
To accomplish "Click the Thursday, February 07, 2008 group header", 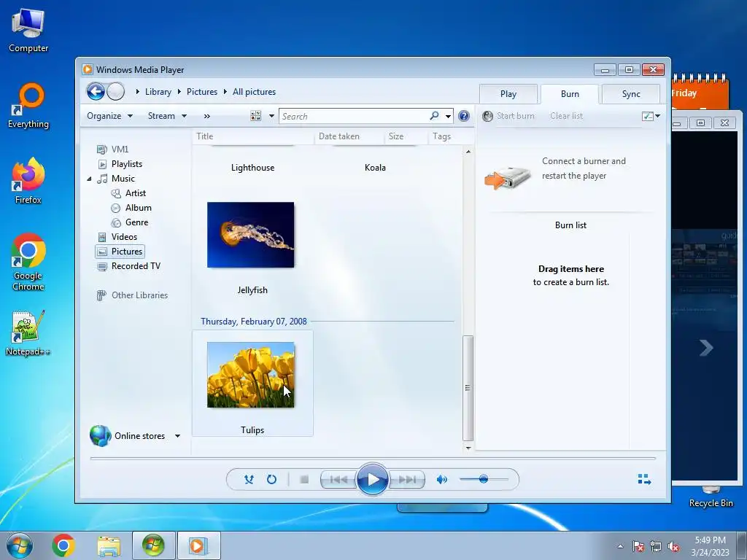I will (253, 322).
